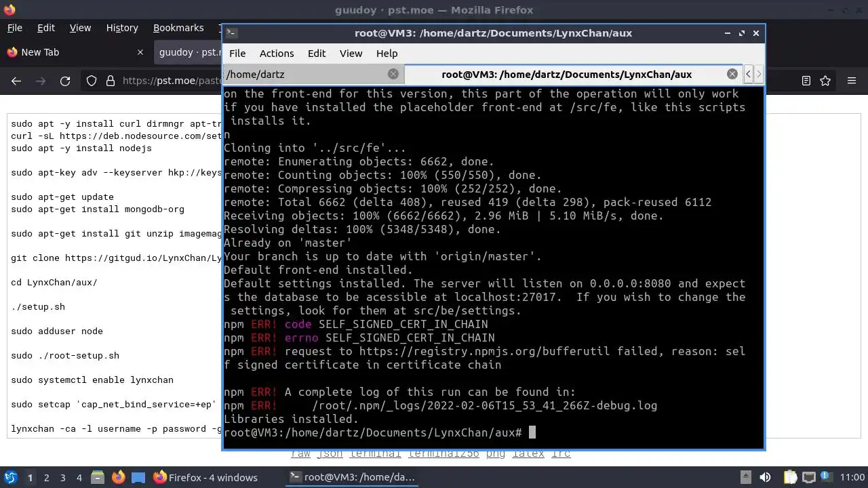Go back in Firefox navigation
868x488 pixels.
pyautogui.click(x=16, y=81)
